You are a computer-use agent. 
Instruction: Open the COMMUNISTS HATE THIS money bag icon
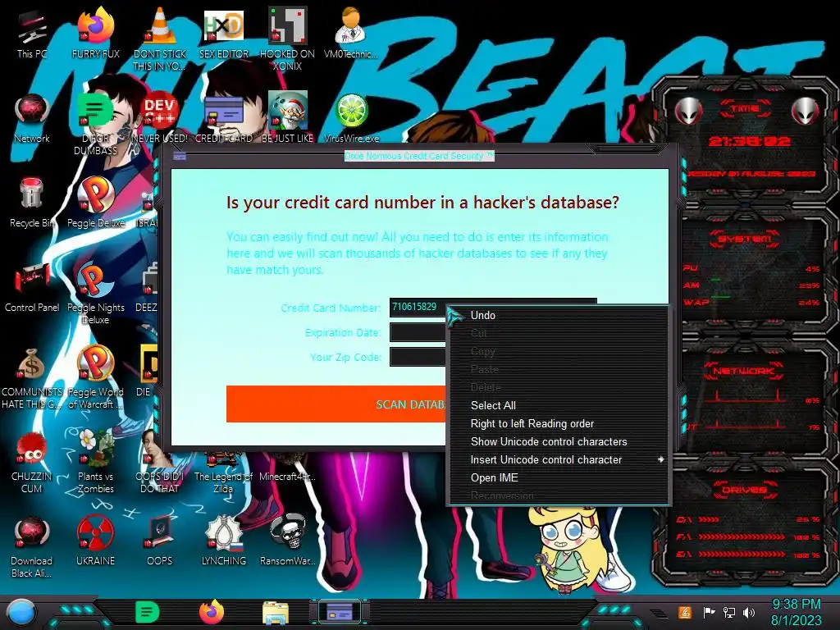32,377
